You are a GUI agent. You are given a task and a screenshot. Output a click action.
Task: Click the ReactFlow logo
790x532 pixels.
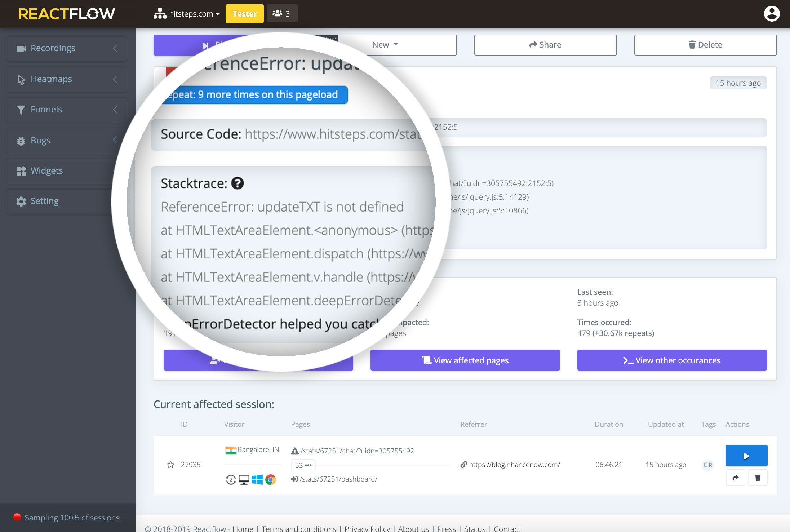[x=67, y=14]
